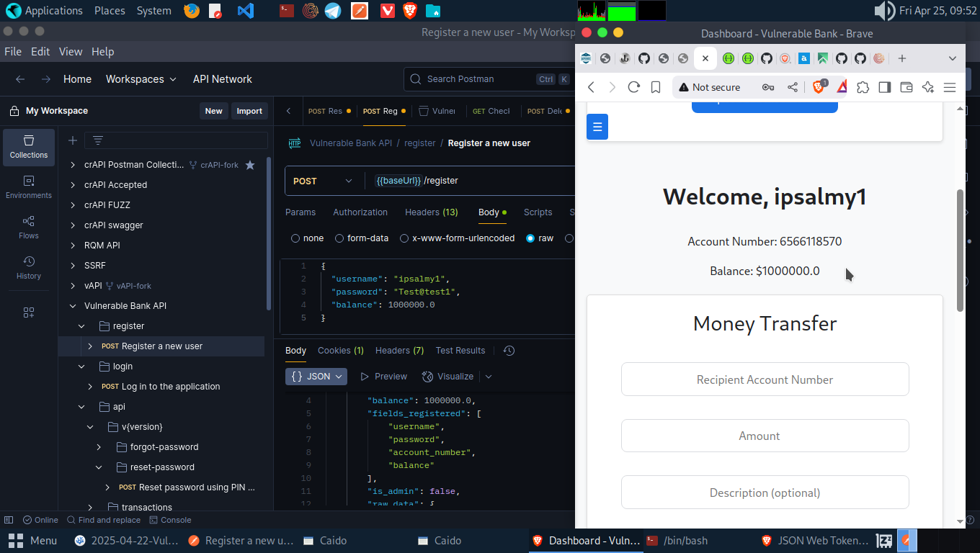Open Collections in Postman sidebar
The image size is (980, 553).
(x=29, y=147)
